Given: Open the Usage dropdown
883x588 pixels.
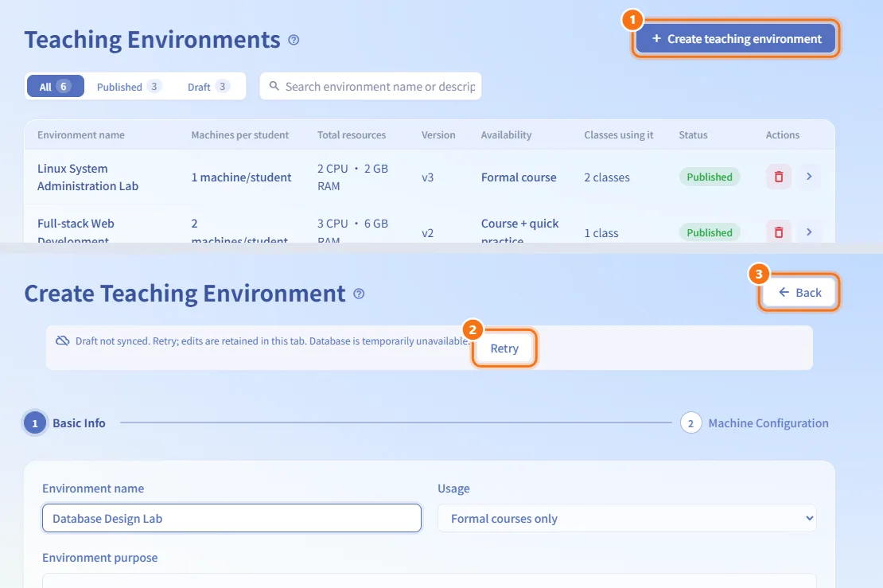Looking at the screenshot, I should point(627,518).
